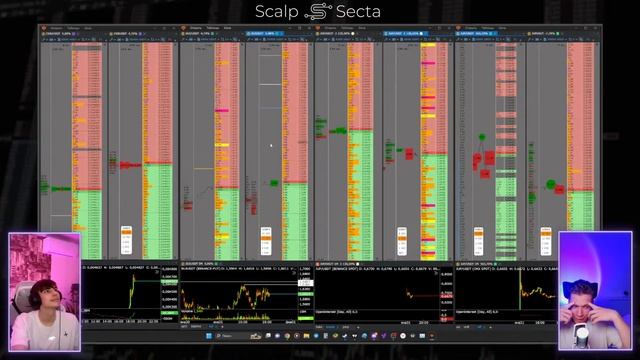
Task: Select highlighted blue tab in rightmost window
Action: (477, 33)
